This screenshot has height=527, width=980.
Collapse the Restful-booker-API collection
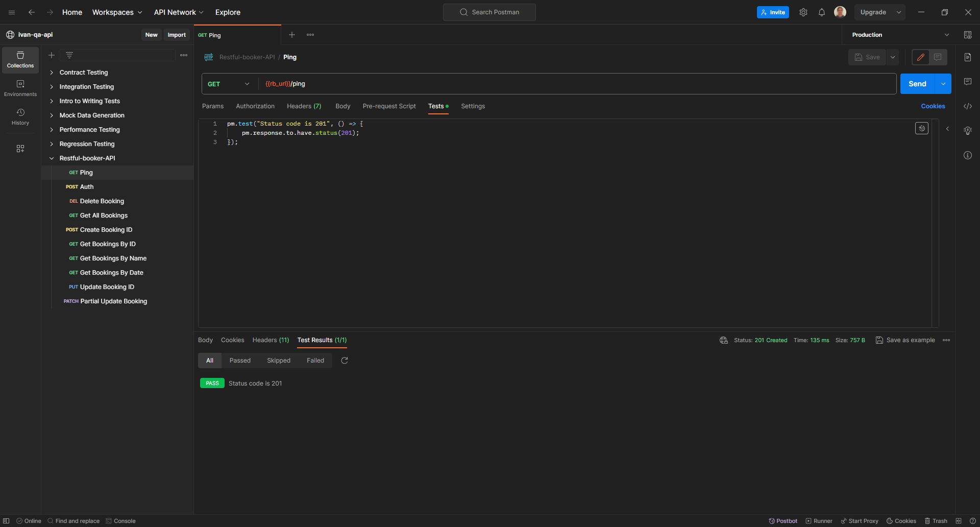(x=52, y=158)
